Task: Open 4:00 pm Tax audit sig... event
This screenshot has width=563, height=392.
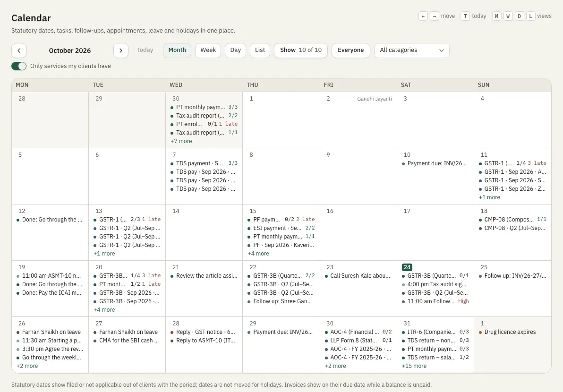Action: click(435, 284)
